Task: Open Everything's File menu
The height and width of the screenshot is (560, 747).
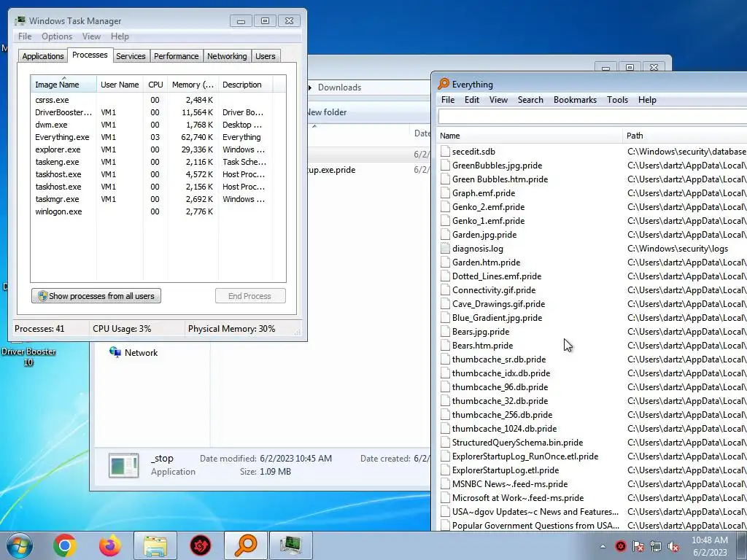Action: click(x=448, y=99)
